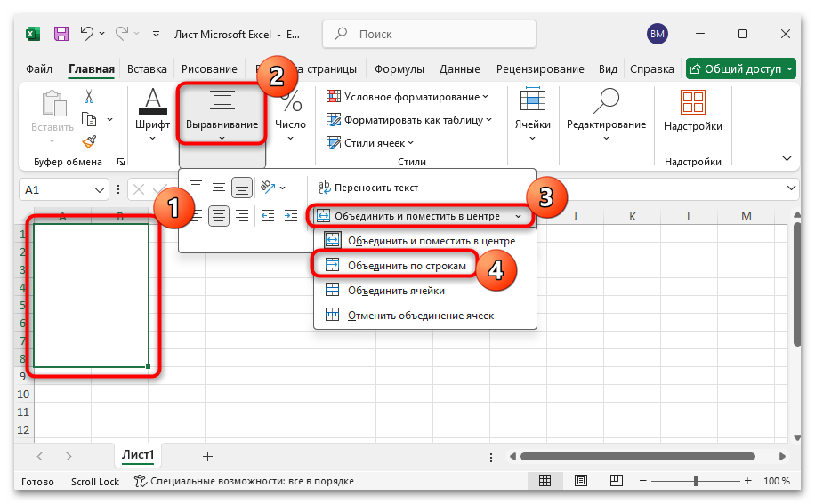
Task: Click the Add new sheet plus icon
Action: coord(207,456)
